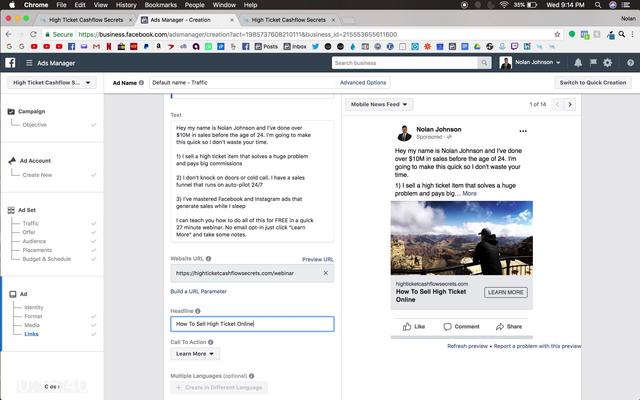Viewport: 640px width, 400px height.
Task: Click the ad Text body field
Action: point(252,181)
